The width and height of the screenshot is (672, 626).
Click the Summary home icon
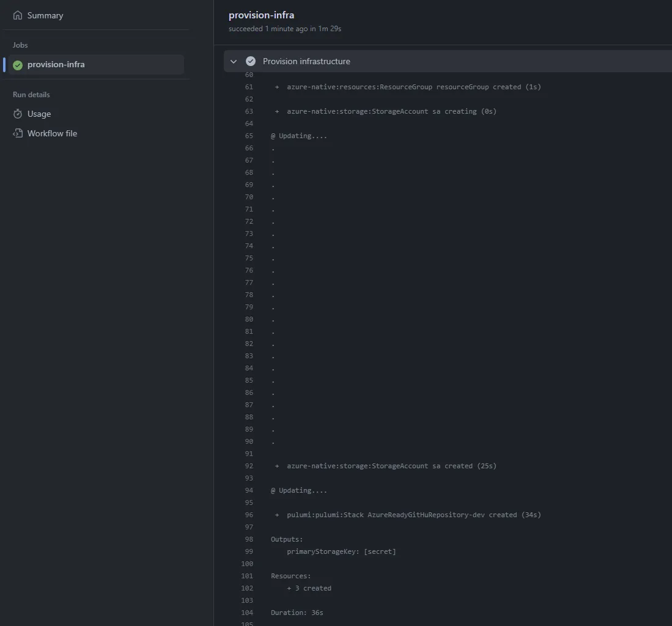(x=17, y=15)
